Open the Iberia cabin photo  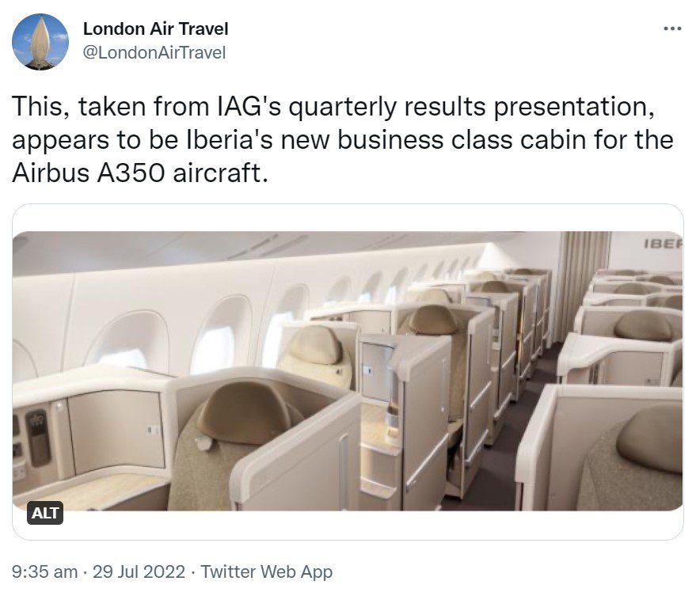(x=348, y=370)
